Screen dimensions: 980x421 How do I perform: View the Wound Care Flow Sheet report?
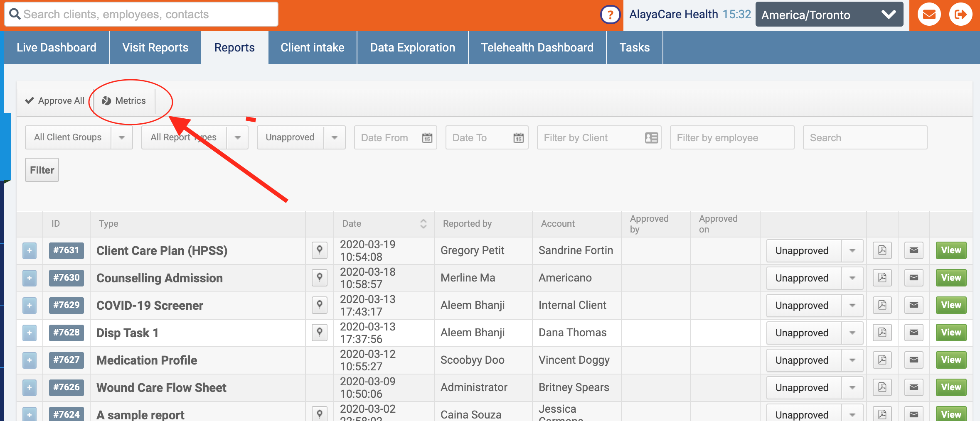click(950, 387)
